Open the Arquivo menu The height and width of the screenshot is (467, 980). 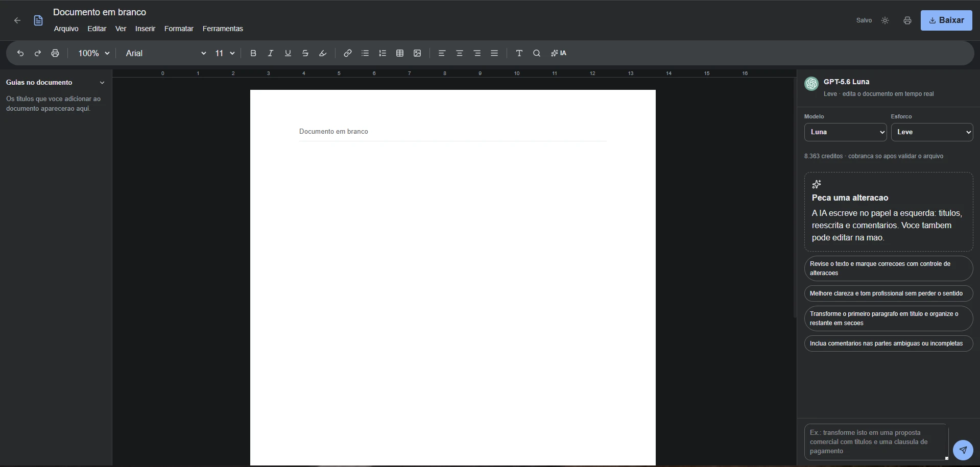[x=66, y=29]
